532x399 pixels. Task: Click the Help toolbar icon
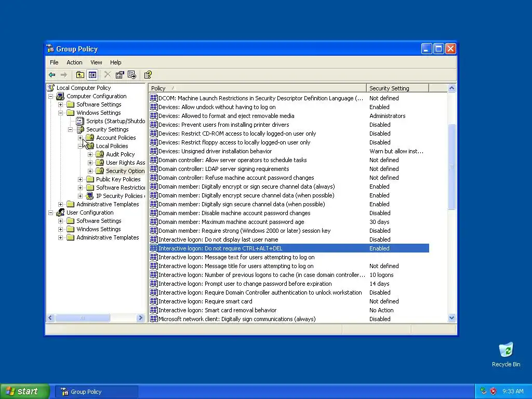point(148,75)
